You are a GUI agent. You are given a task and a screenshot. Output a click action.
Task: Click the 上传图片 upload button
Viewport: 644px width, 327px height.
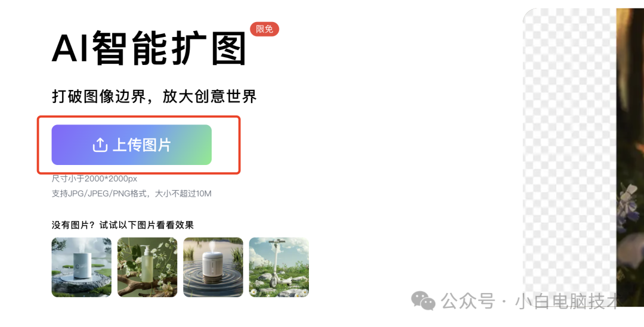tap(131, 145)
